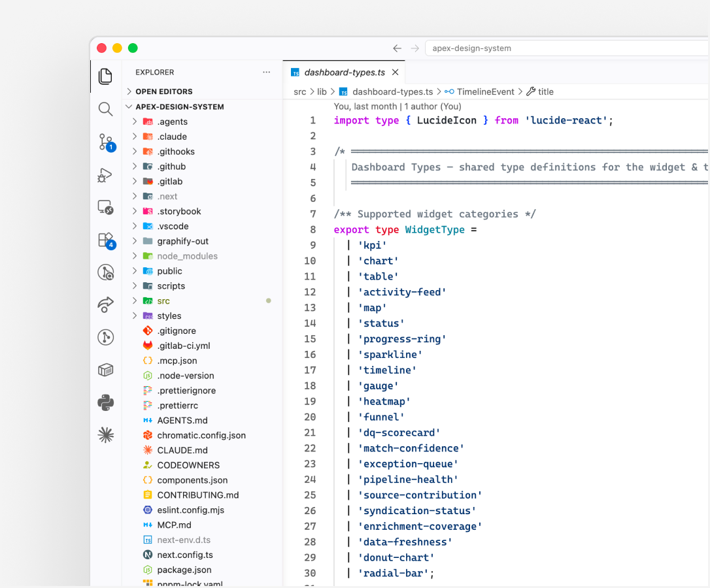The width and height of the screenshot is (710, 588).
Task: Open Run and Debug view
Action: coord(105,176)
